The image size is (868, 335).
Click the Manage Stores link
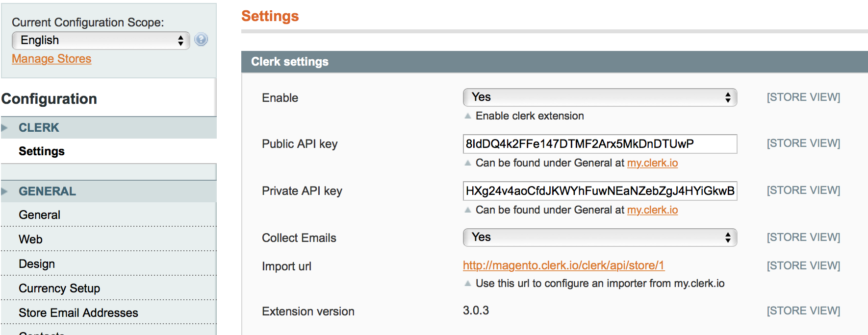click(x=51, y=58)
